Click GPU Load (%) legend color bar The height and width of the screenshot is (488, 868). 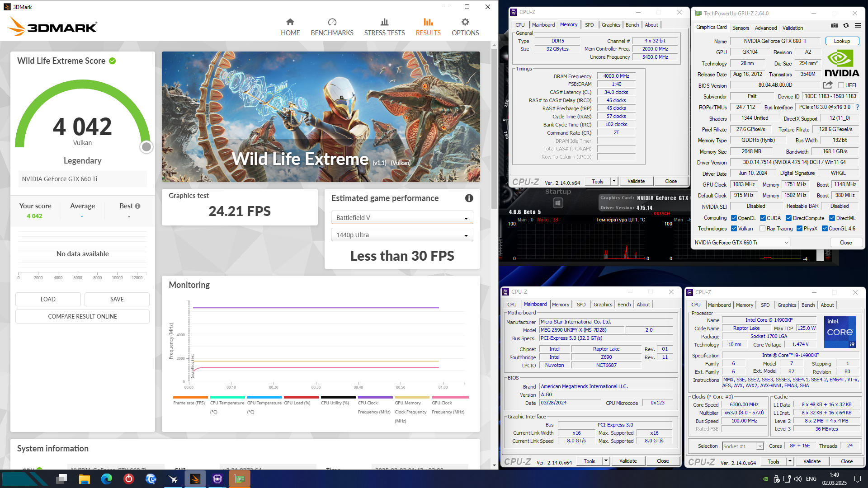301,398
